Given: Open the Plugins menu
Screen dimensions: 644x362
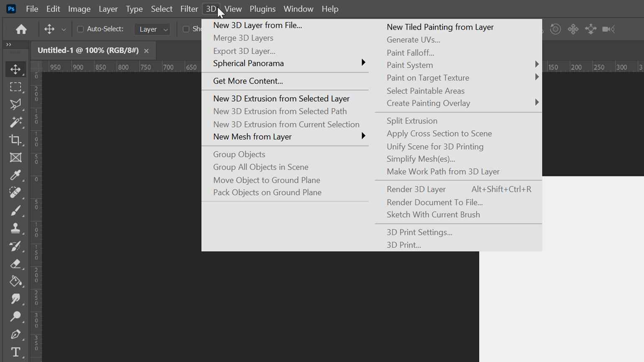Looking at the screenshot, I should [263, 9].
